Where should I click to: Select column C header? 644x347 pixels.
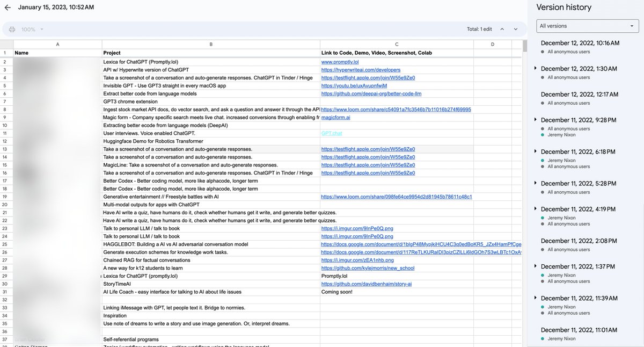[x=397, y=44]
